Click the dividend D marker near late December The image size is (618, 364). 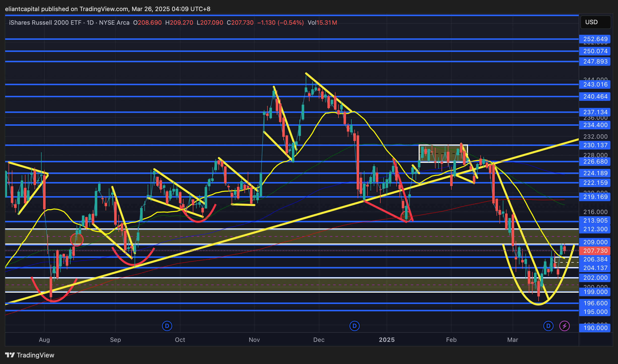click(x=354, y=326)
